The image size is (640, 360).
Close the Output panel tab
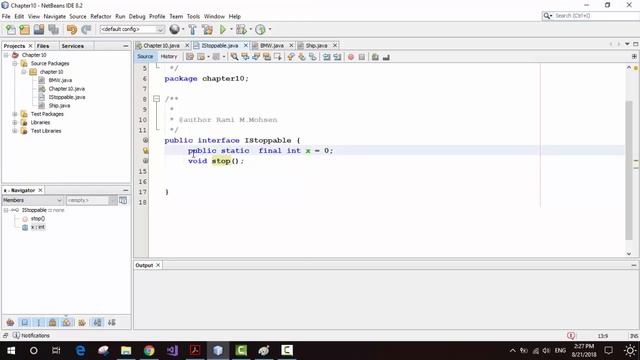(158, 265)
